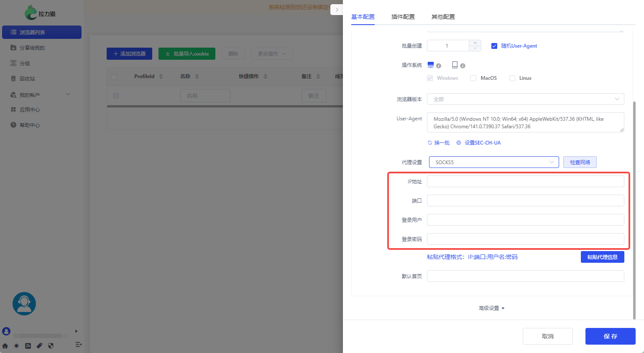Collapse the sidebar with the menu-fold icon
Viewport: 644px width, 353px height.
[x=78, y=345]
